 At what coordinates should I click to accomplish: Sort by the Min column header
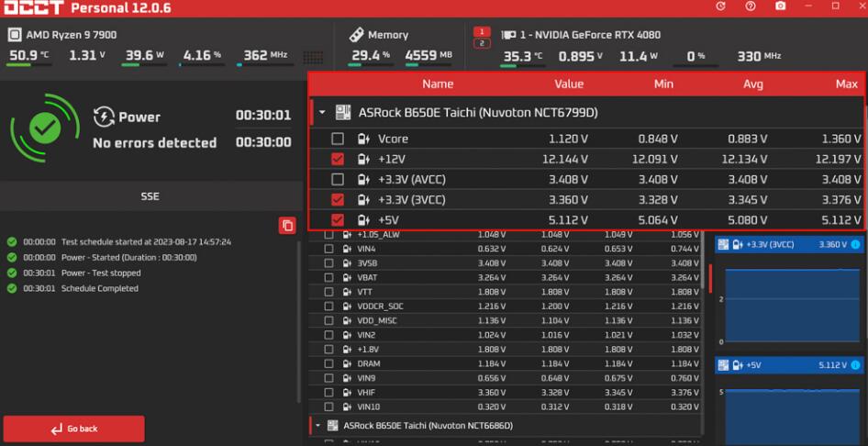[x=663, y=84]
